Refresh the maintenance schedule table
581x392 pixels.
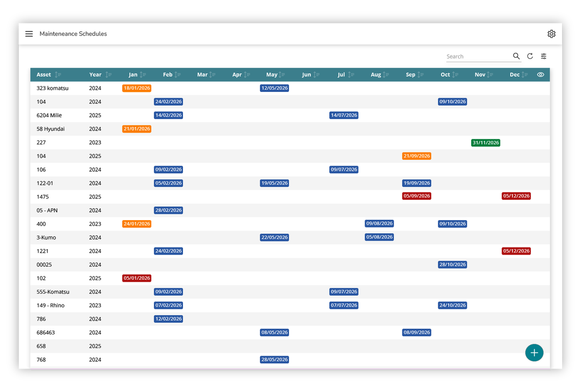[530, 56]
